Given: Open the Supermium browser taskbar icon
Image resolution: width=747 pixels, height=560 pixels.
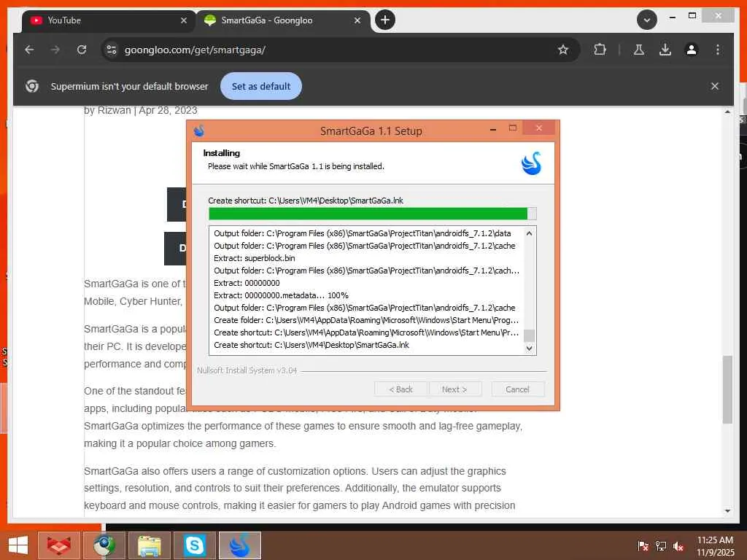Looking at the screenshot, I should tap(104, 545).
